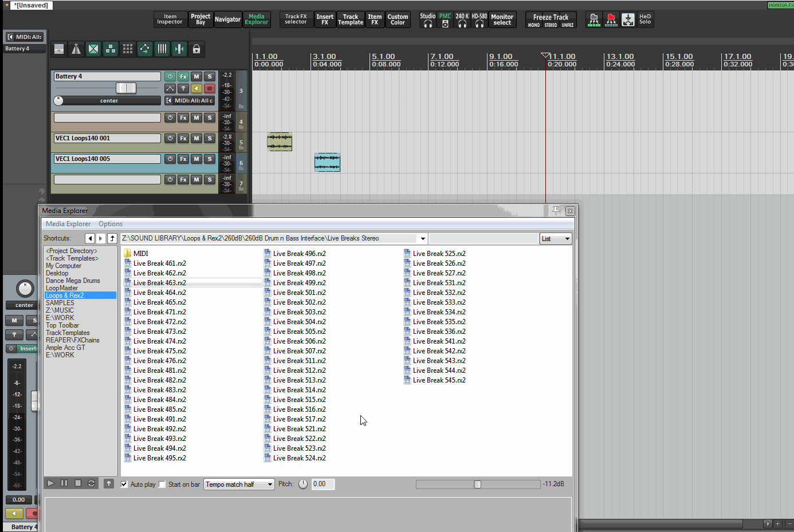Open FX chain for Battery 4 track
The width and height of the screenshot is (794, 532).
coord(183,76)
